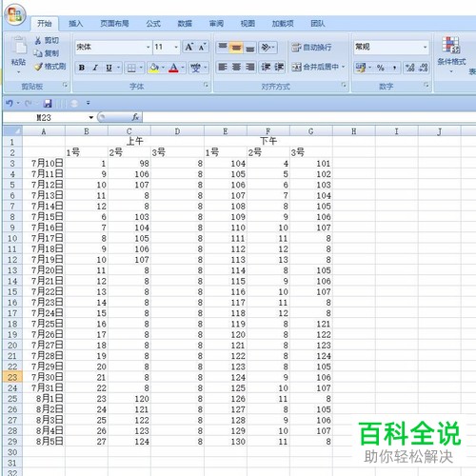
Task: Open 字体 group dialog launcher
Action: click(x=206, y=85)
